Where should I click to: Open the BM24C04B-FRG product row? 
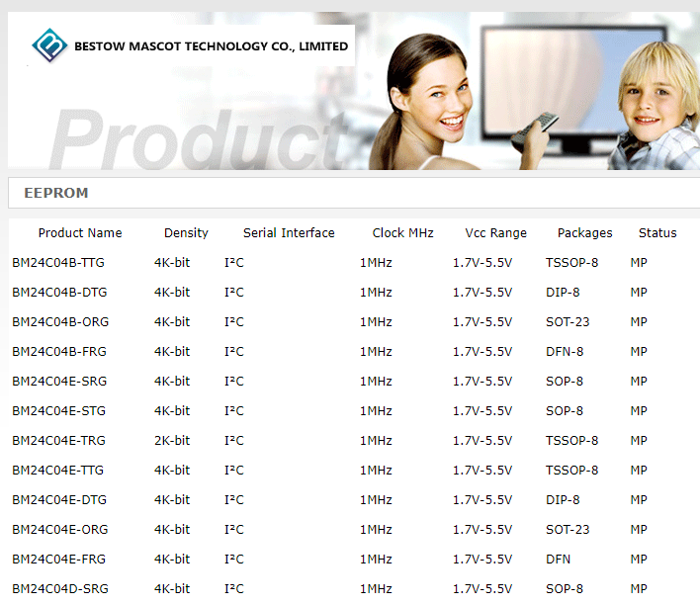(x=58, y=352)
